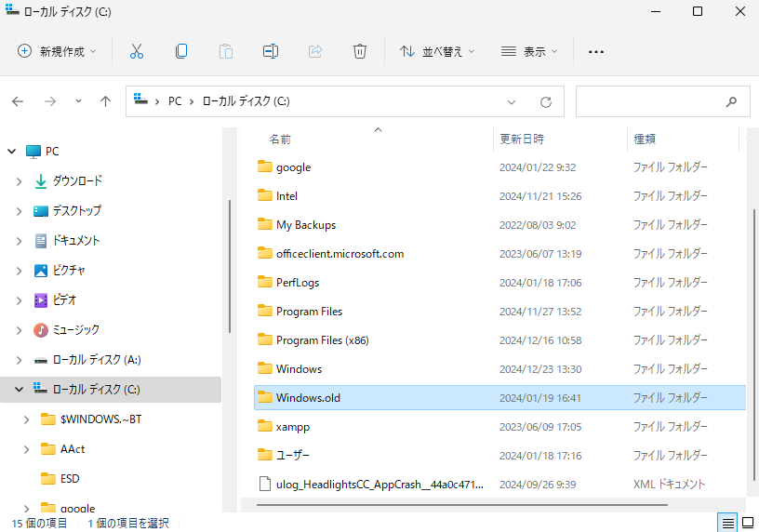Click the Share icon in toolbar
Screen dimensions: 759x532
pos(315,51)
